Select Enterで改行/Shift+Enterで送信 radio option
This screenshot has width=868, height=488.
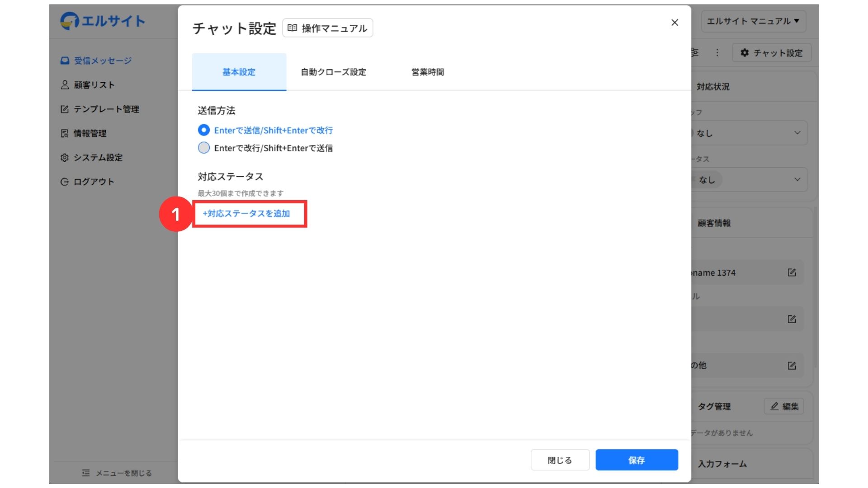(x=204, y=148)
